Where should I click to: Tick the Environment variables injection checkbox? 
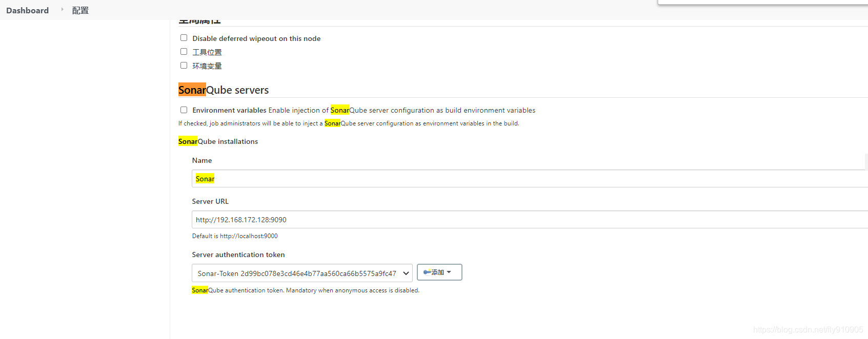(x=184, y=110)
